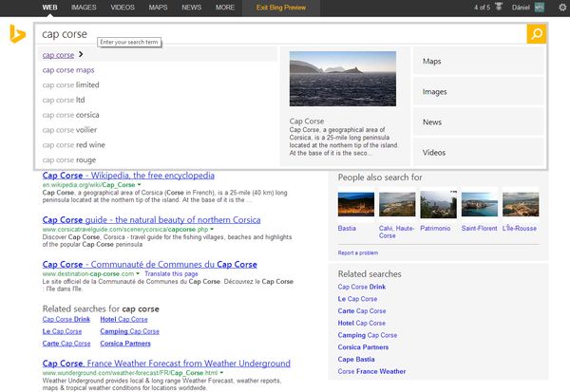Open 'Cap Corse Drink' in right sidebar
Image resolution: width=570 pixels, height=392 pixels.
click(x=362, y=287)
